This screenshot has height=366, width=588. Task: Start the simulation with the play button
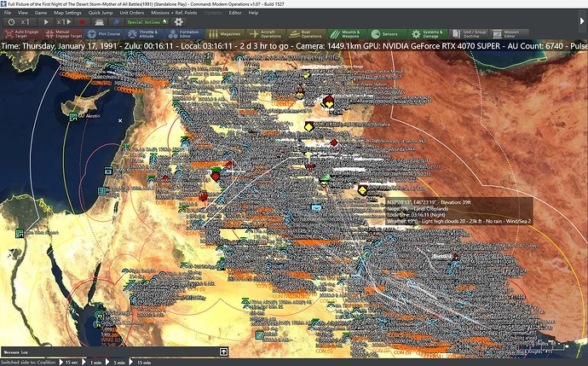[46, 22]
